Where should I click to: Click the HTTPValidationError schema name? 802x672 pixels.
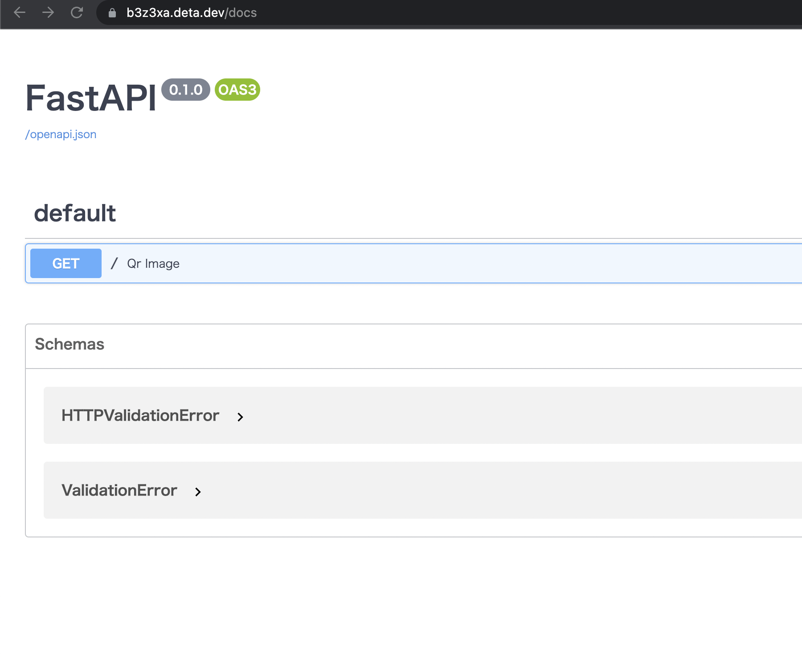coord(140,415)
